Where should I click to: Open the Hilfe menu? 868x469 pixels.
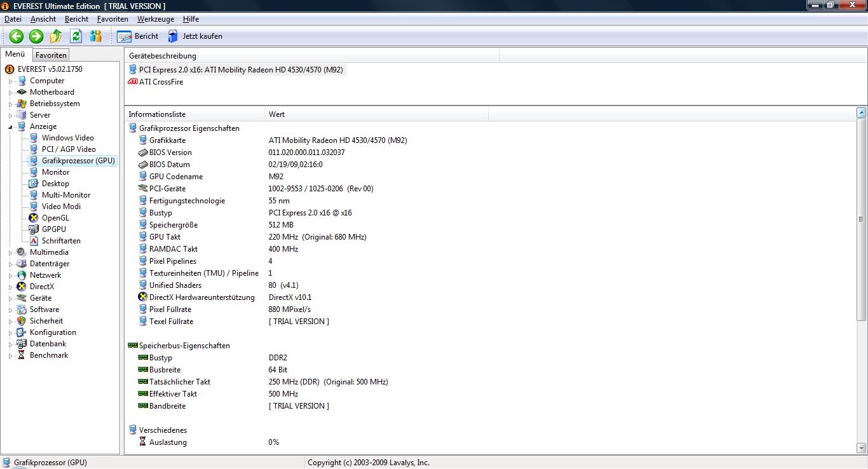click(191, 19)
